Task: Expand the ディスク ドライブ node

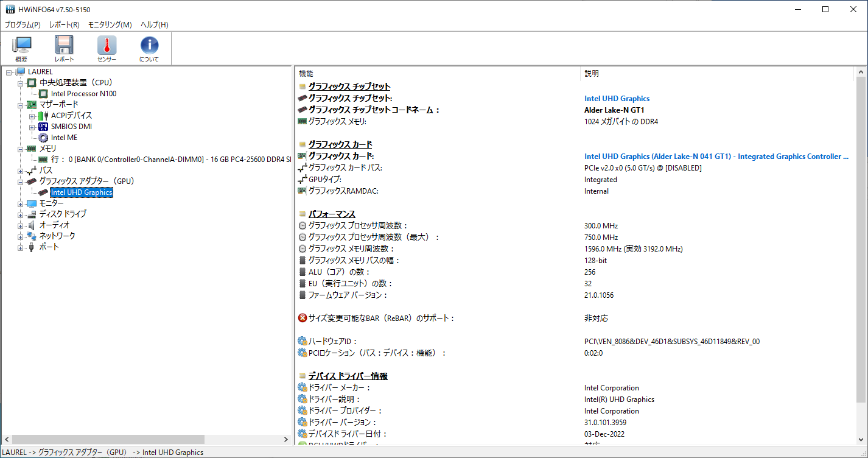Action: pos(21,214)
